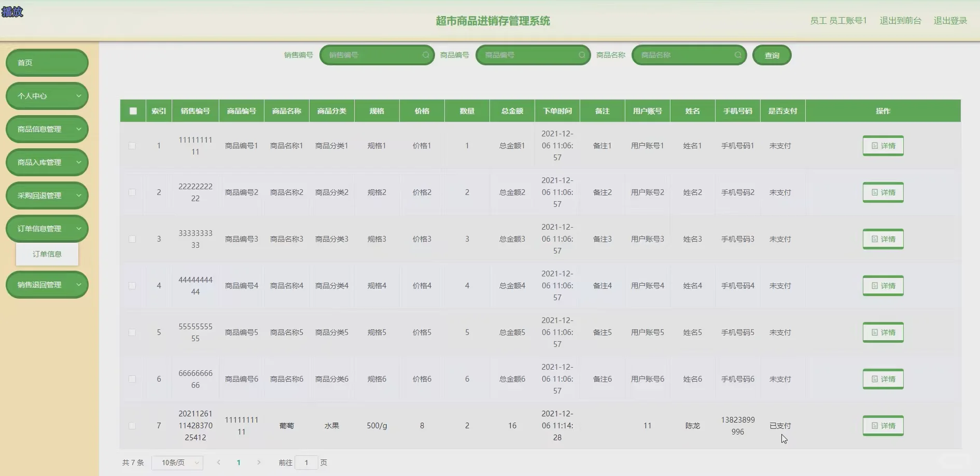Toggle select-all checkbox in table header
This screenshot has height=476, width=980.
pos(133,111)
